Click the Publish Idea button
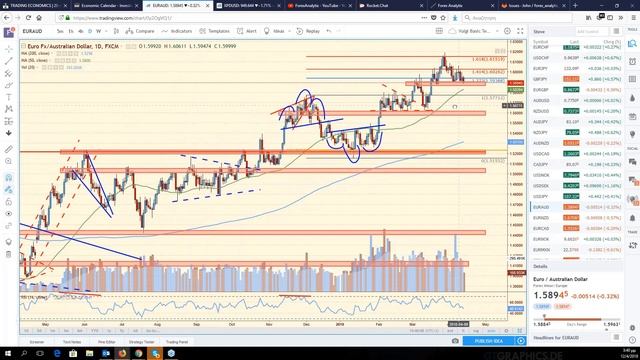The height and width of the screenshot is (360, 640). tap(489, 341)
